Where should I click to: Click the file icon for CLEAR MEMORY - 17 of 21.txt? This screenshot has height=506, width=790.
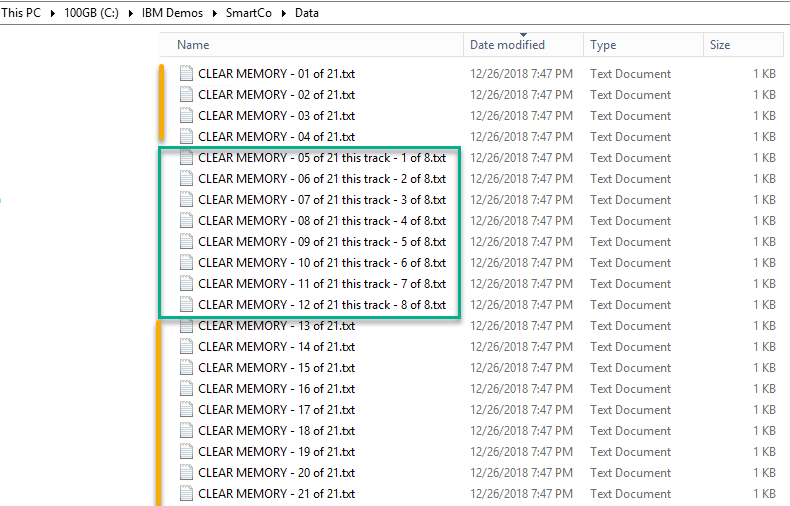[186, 410]
